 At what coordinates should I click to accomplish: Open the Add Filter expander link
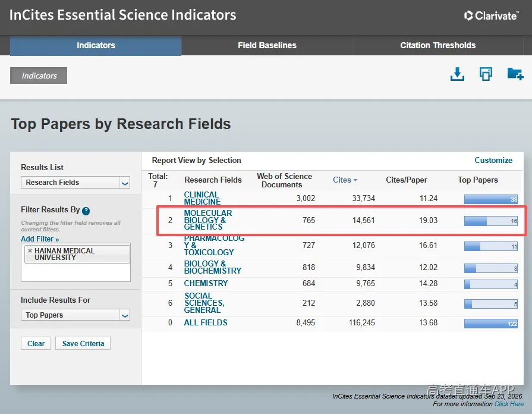pyautogui.click(x=40, y=239)
